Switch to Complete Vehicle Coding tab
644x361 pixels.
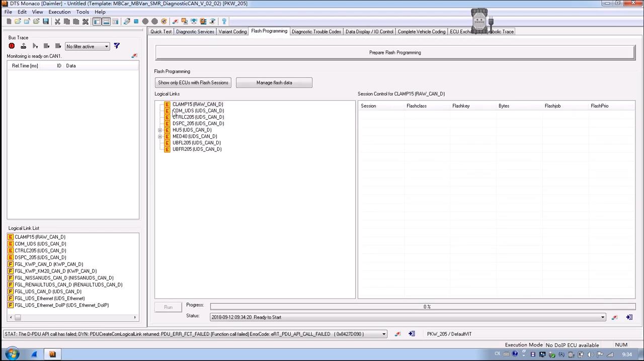[422, 32]
